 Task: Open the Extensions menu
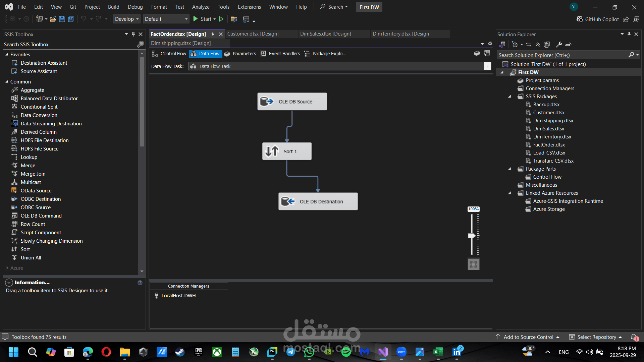click(x=249, y=7)
